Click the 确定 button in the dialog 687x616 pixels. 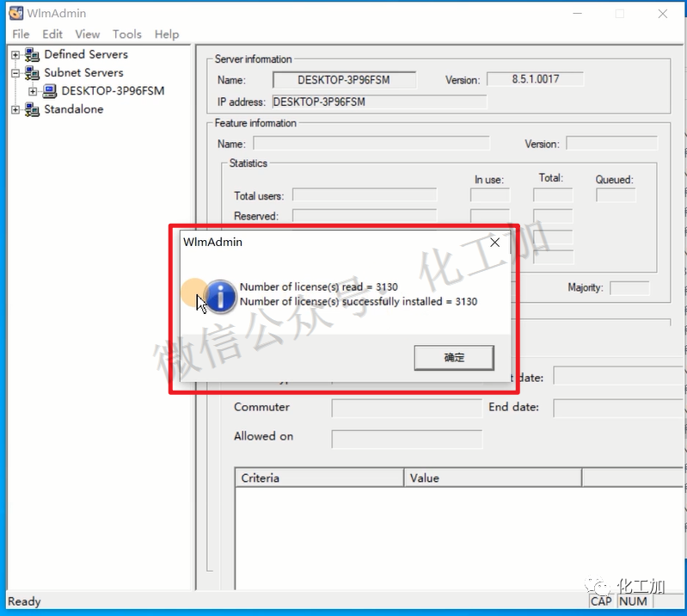pyautogui.click(x=454, y=357)
